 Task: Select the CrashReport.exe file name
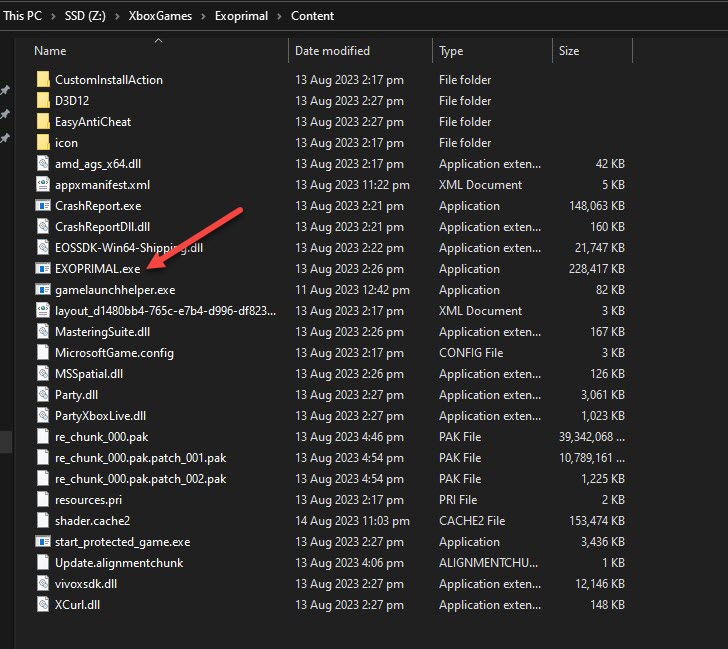98,206
